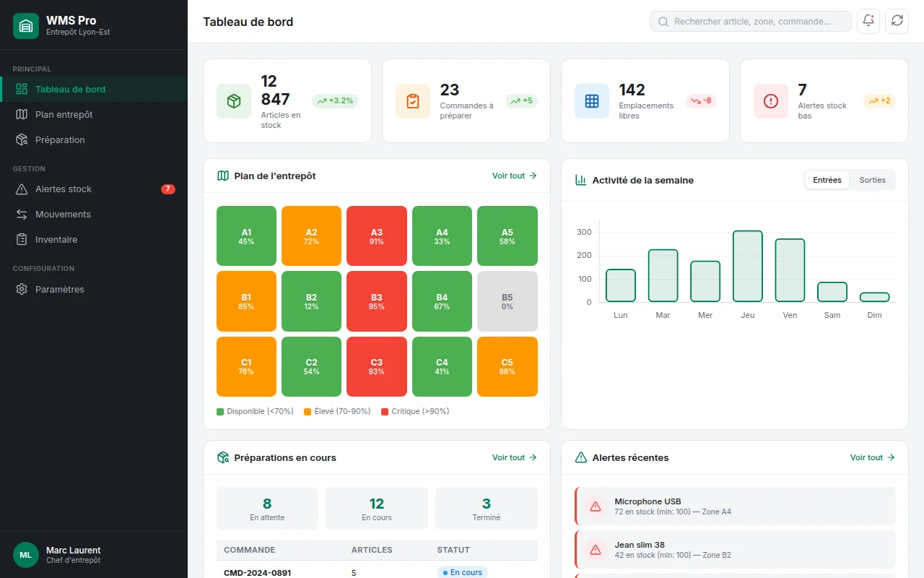This screenshot has height=578, width=924.
Task: Select the Entrées chart toggle
Action: (x=827, y=180)
